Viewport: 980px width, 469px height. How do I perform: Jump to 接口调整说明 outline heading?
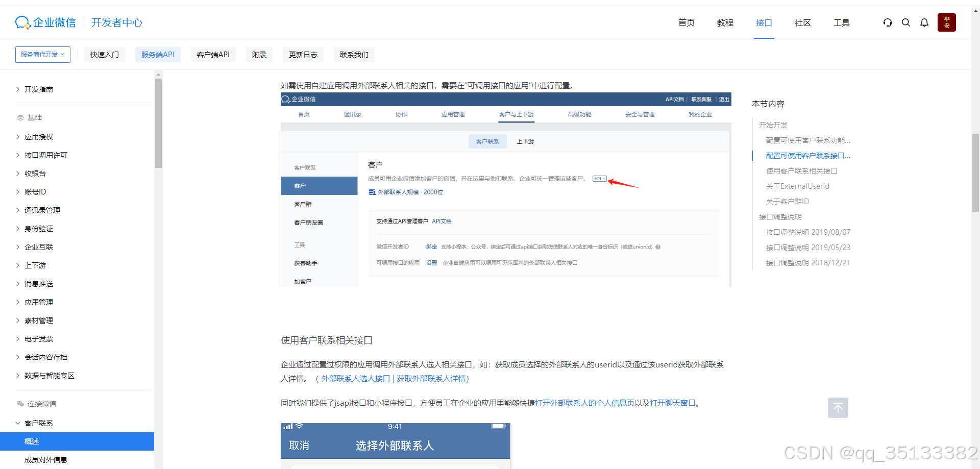pyautogui.click(x=780, y=217)
